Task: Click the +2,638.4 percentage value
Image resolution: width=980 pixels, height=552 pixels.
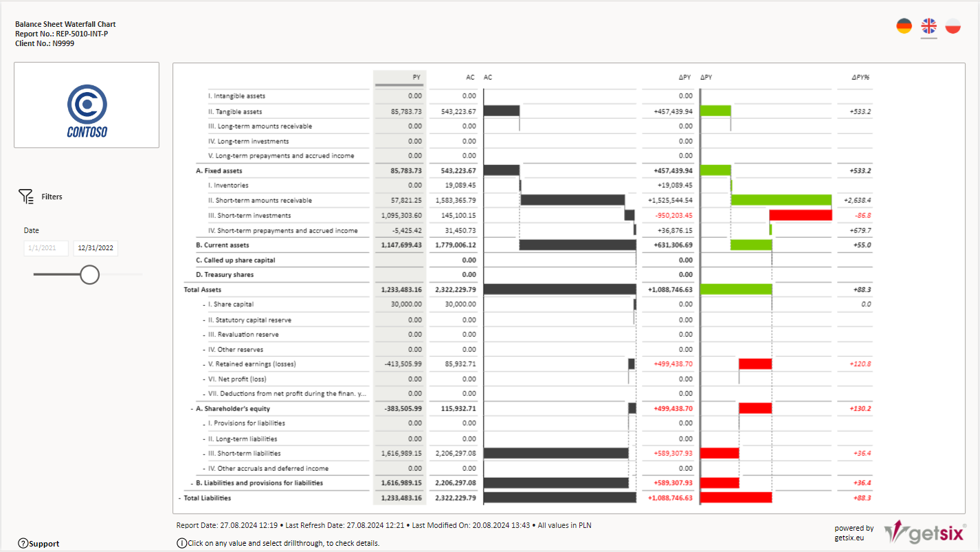Action: [x=858, y=200]
